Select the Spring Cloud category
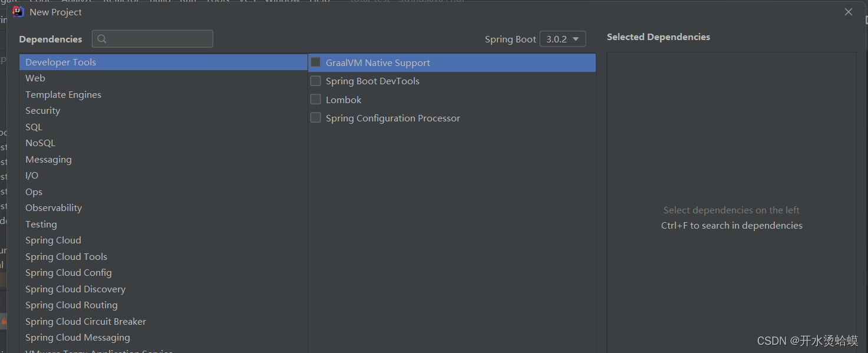This screenshot has width=868, height=353. click(163, 240)
